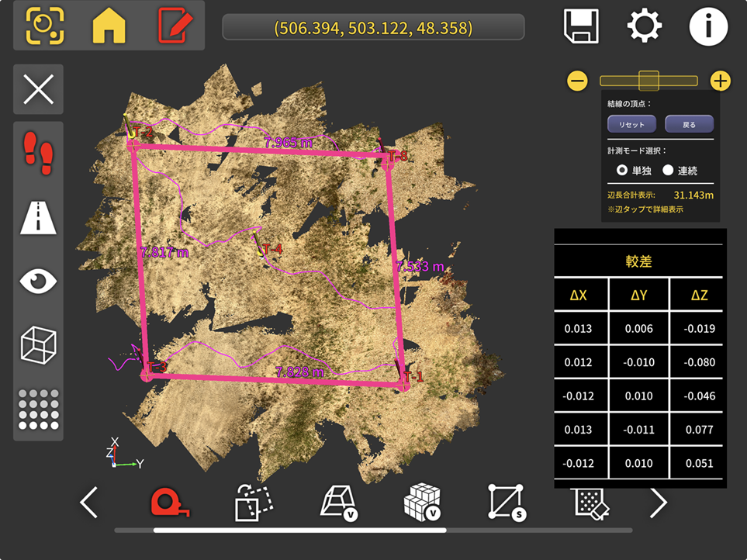Click the 戻る button
Image resolution: width=747 pixels, height=560 pixels.
(x=690, y=124)
